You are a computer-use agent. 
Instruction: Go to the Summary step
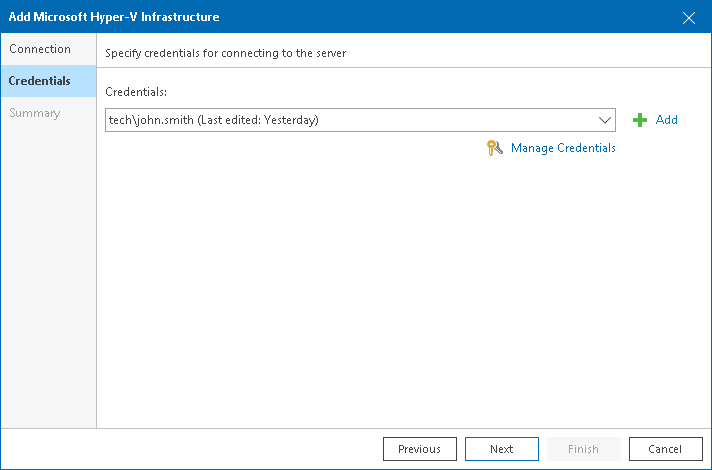coord(48,113)
